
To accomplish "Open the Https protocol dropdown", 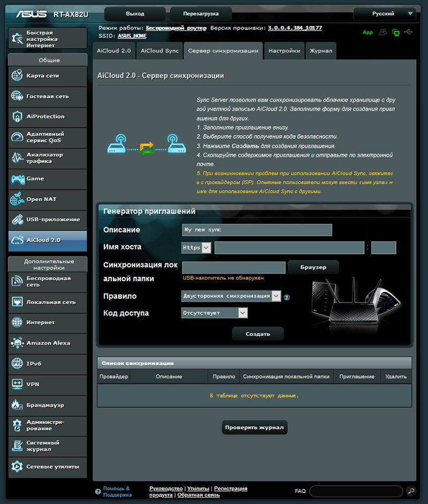I will [x=196, y=247].
